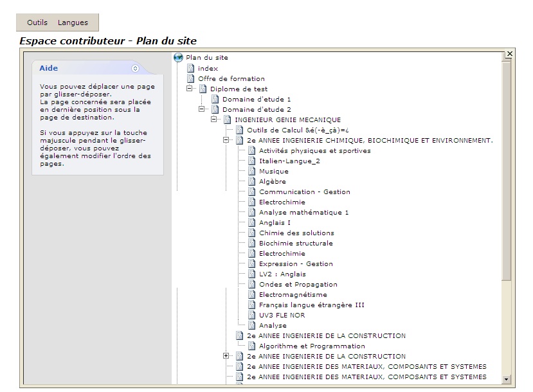
Task: Open the Langues menu
Action: coord(73,22)
